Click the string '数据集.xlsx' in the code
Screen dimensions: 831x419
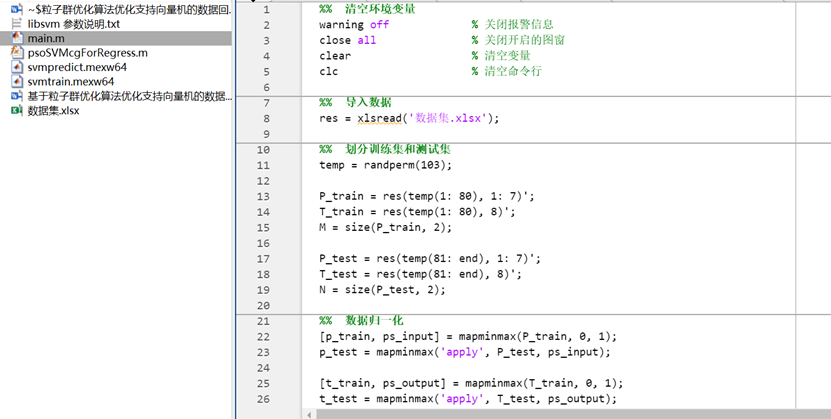pos(448,118)
